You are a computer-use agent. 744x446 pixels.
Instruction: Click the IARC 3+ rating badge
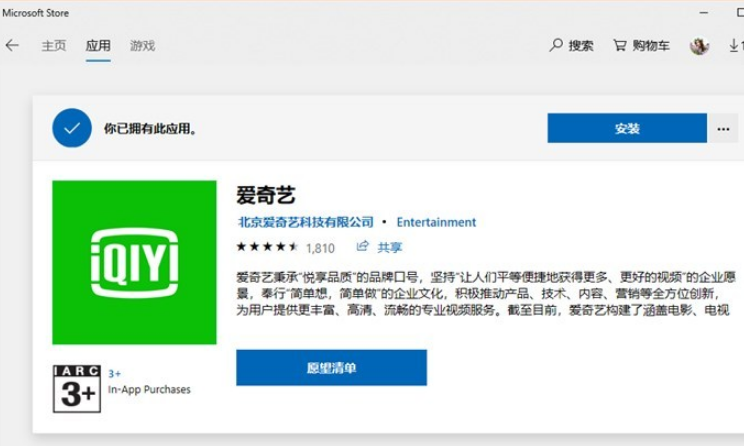coord(76,389)
